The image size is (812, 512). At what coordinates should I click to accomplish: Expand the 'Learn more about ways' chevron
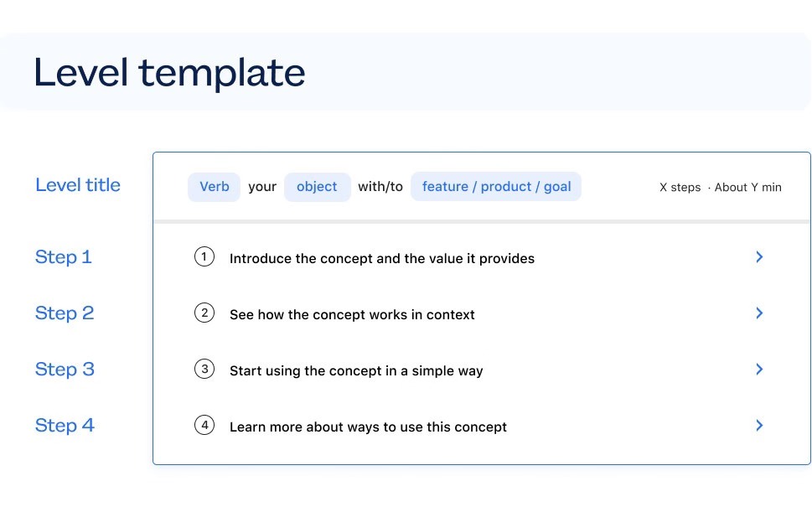pos(759,426)
